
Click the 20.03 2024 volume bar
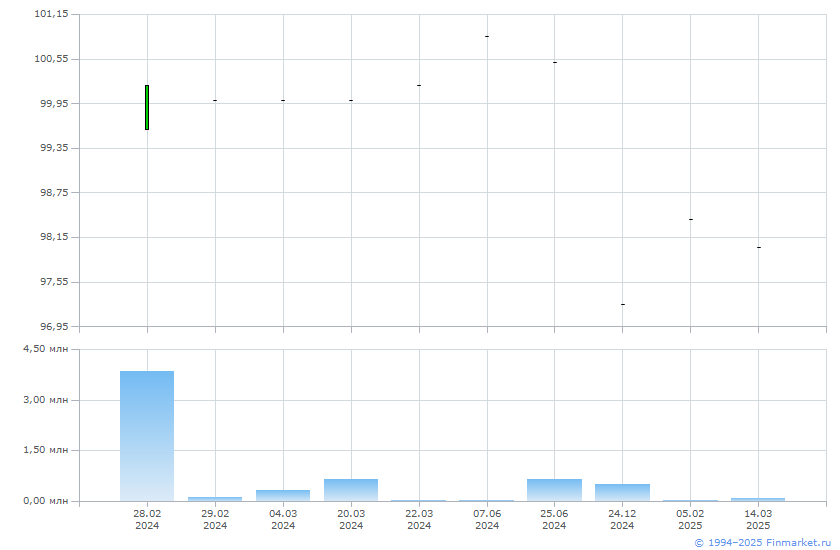(351, 490)
